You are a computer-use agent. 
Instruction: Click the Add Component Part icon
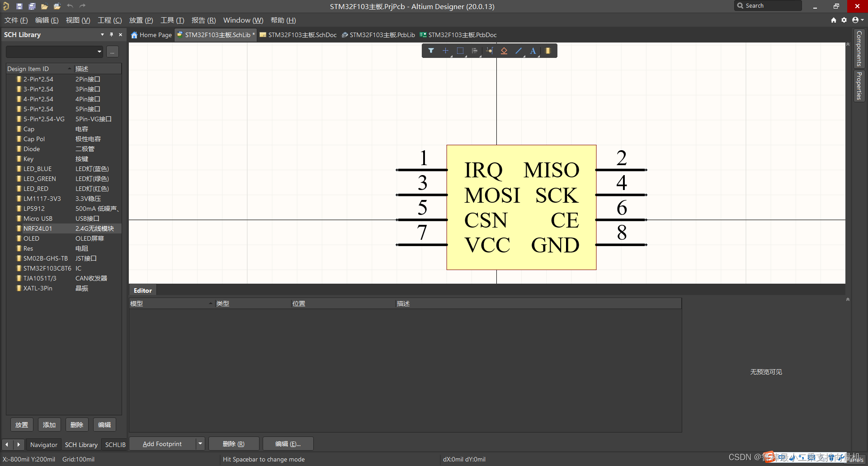548,51
